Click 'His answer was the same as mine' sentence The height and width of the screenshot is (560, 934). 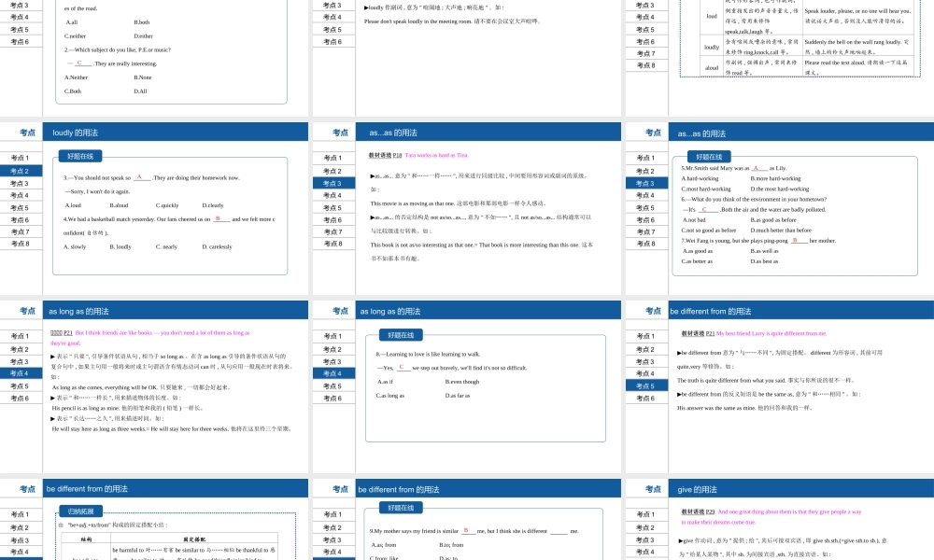pyautogui.click(x=717, y=408)
